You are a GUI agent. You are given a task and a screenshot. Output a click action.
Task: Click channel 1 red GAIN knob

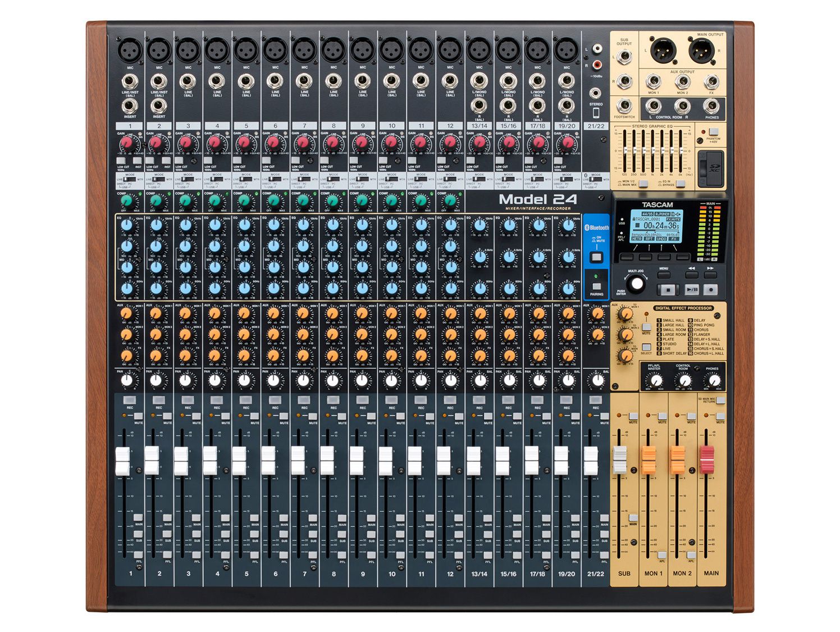127,144
